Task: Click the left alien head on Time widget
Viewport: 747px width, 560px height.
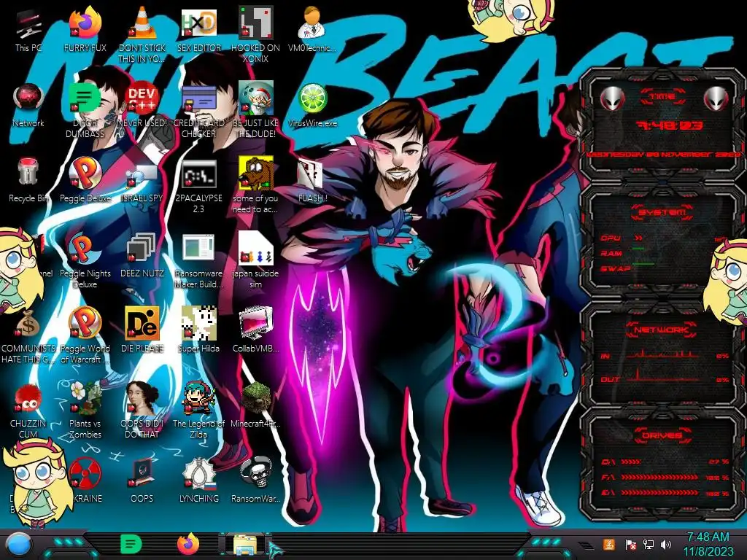Action: pos(612,98)
